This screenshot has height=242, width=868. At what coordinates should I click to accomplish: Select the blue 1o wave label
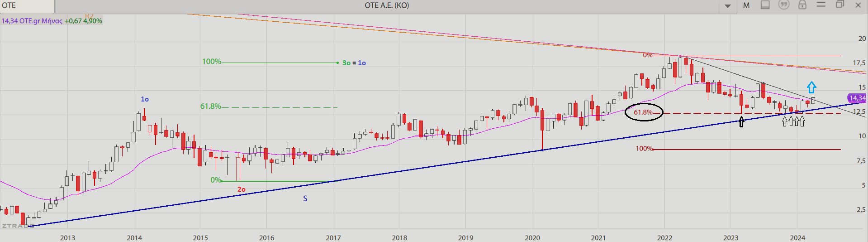pos(145,99)
